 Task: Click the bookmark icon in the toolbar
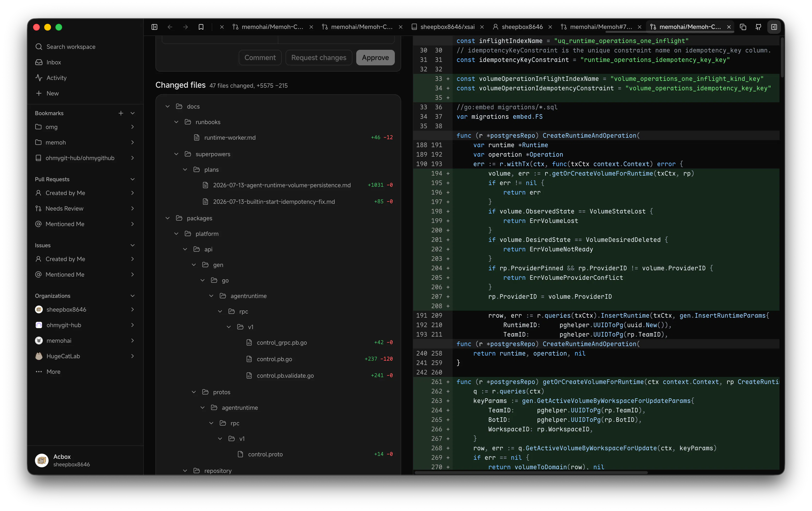coord(201,27)
